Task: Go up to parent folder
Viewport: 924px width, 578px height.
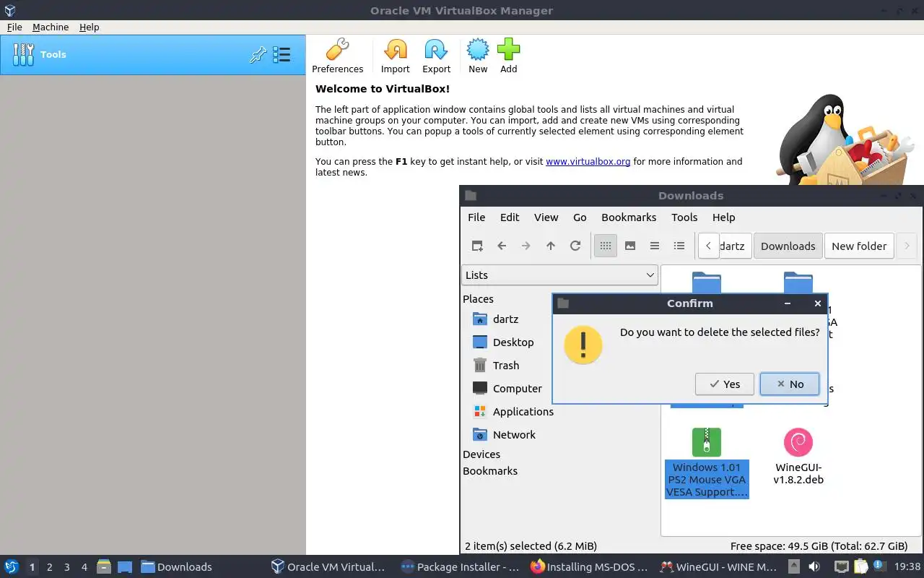Action: [551, 246]
